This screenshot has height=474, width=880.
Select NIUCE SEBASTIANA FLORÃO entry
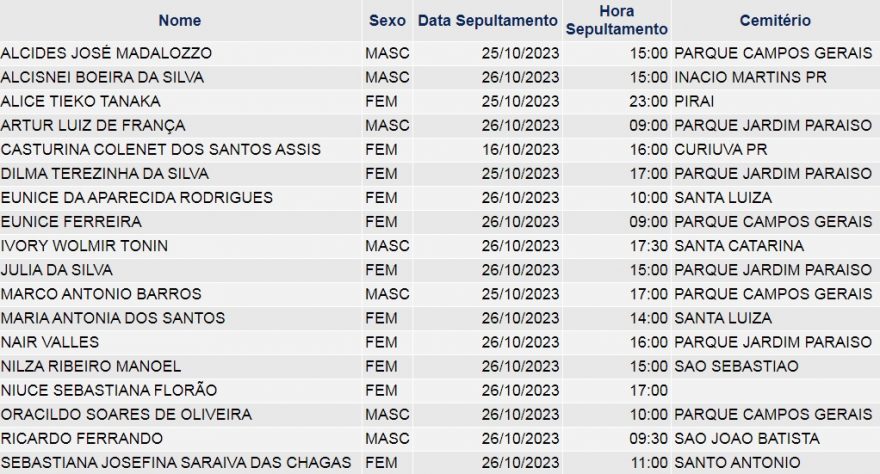click(x=109, y=391)
